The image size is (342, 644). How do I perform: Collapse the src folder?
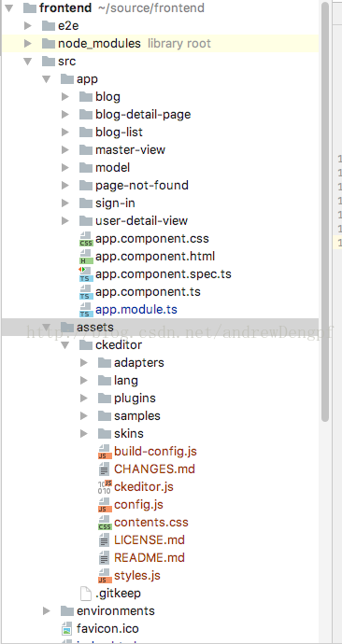27,62
